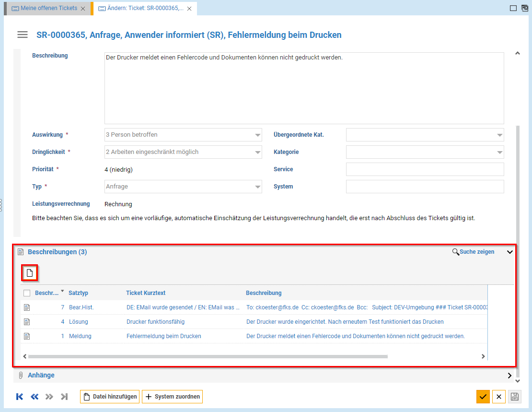Click the System zuordnen button
The height and width of the screenshot is (412, 532).
click(x=172, y=397)
